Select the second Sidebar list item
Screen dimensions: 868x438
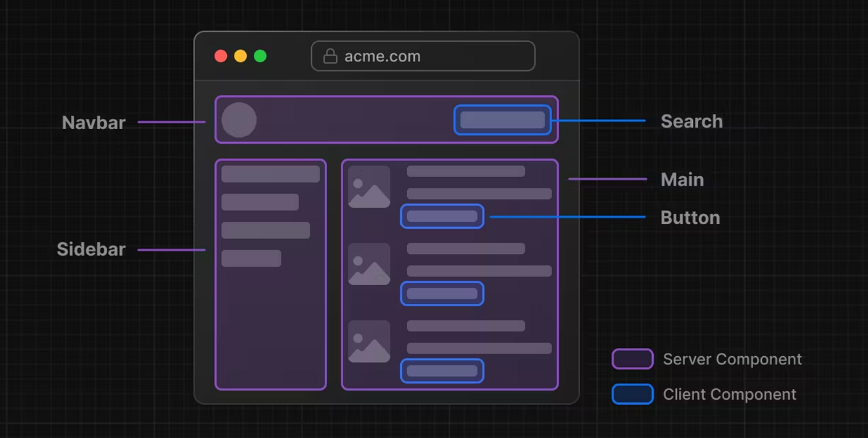point(261,202)
